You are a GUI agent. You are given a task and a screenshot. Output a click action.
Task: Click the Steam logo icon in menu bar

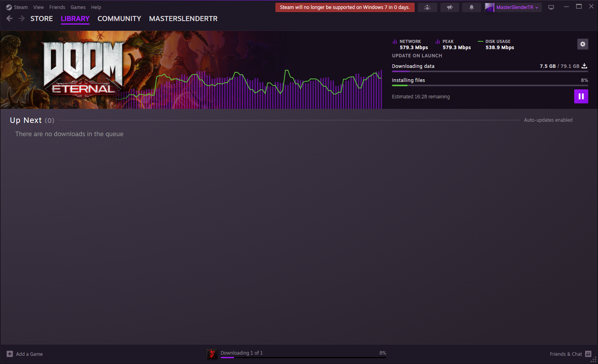pyautogui.click(x=9, y=7)
